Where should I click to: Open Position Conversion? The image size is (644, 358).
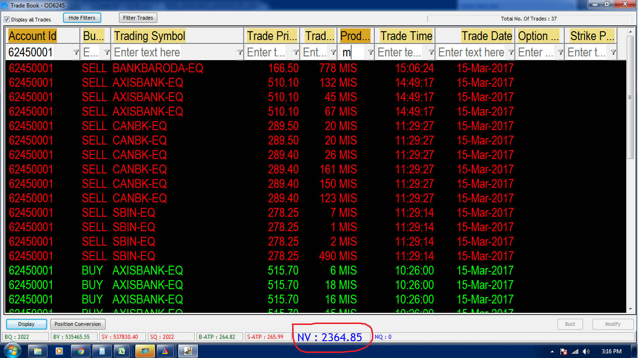[x=77, y=324]
